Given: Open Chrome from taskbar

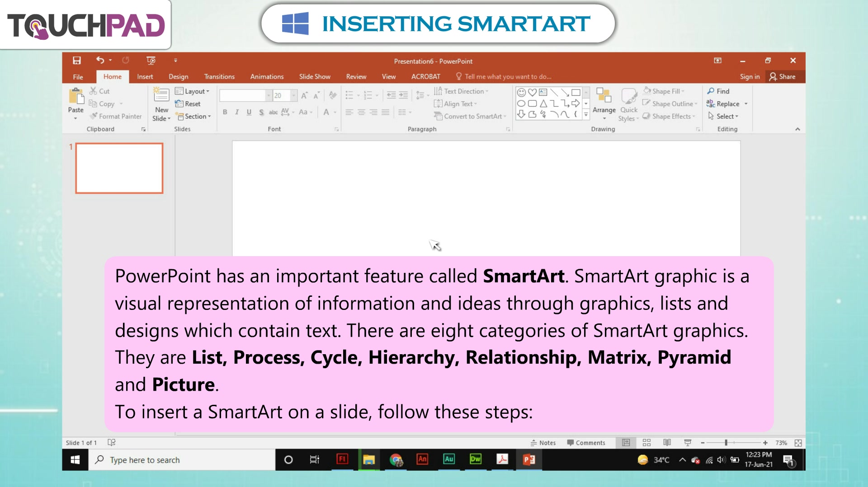Looking at the screenshot, I should click(396, 460).
